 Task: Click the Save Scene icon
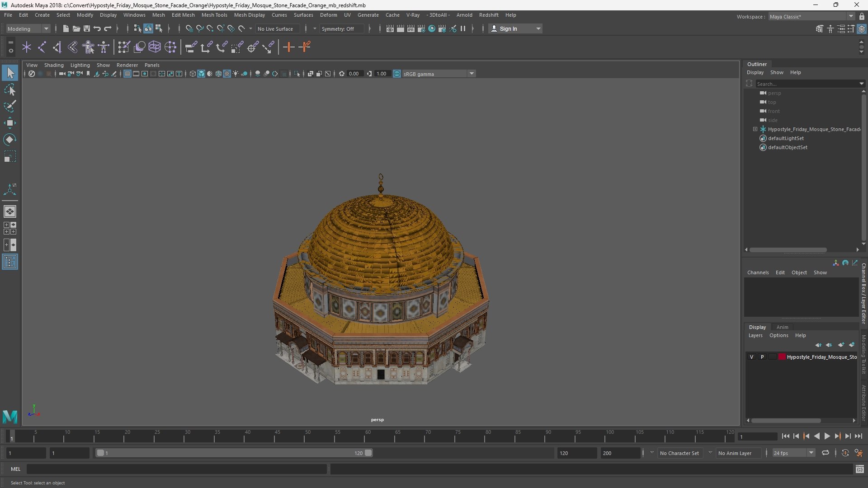(87, 28)
